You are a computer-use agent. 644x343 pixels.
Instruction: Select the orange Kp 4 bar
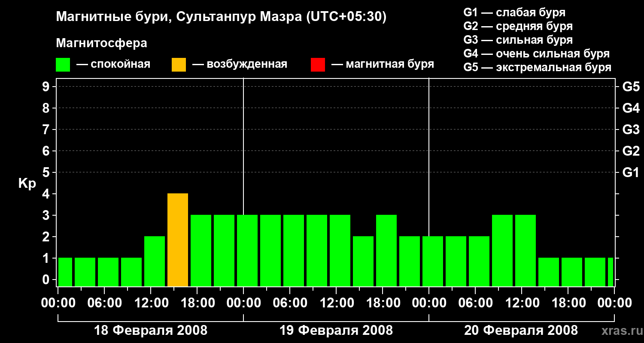(x=178, y=240)
